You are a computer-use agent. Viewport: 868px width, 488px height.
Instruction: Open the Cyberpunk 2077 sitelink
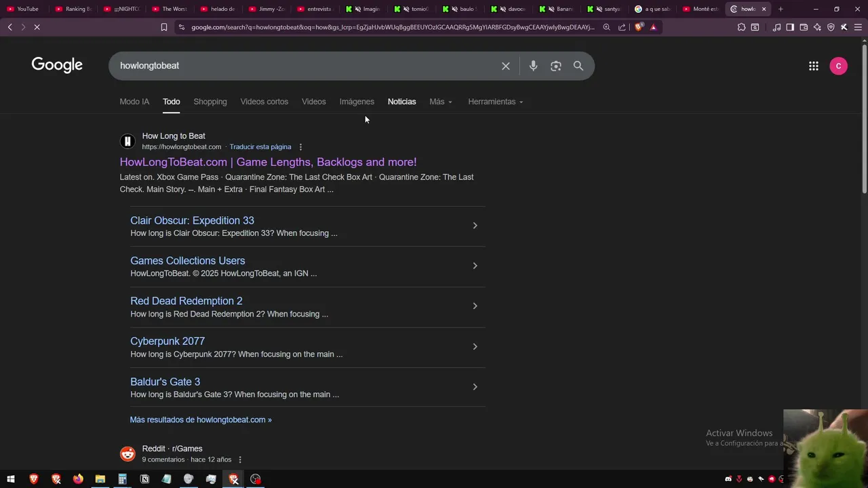(x=167, y=341)
